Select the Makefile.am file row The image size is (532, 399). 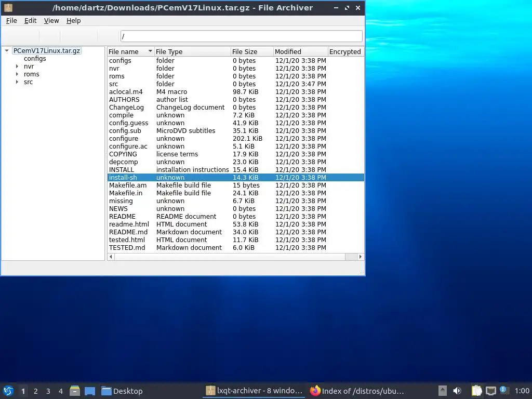pyautogui.click(x=236, y=185)
